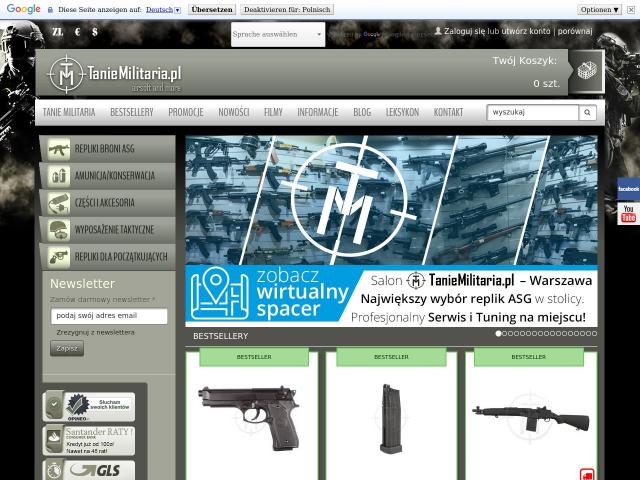Click the search magnifier button
The width and height of the screenshot is (640, 480).
click(587, 112)
